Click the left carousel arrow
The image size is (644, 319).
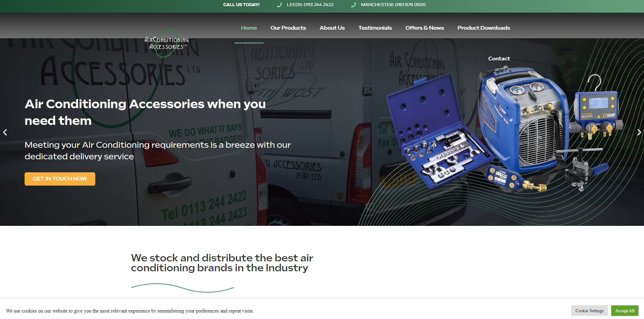[5, 132]
